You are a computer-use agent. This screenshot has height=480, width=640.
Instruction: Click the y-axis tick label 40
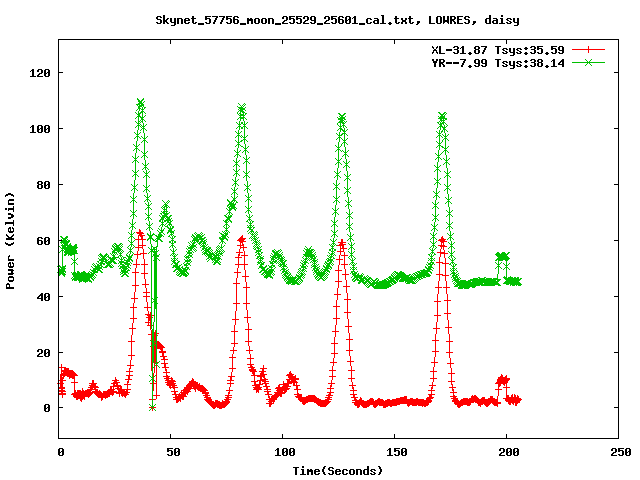(x=43, y=297)
